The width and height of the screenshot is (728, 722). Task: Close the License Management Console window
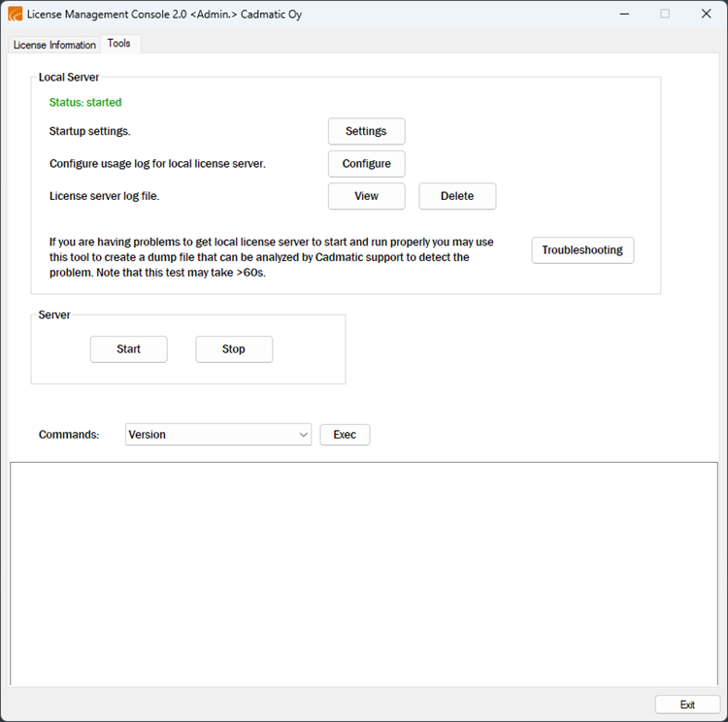coord(707,14)
